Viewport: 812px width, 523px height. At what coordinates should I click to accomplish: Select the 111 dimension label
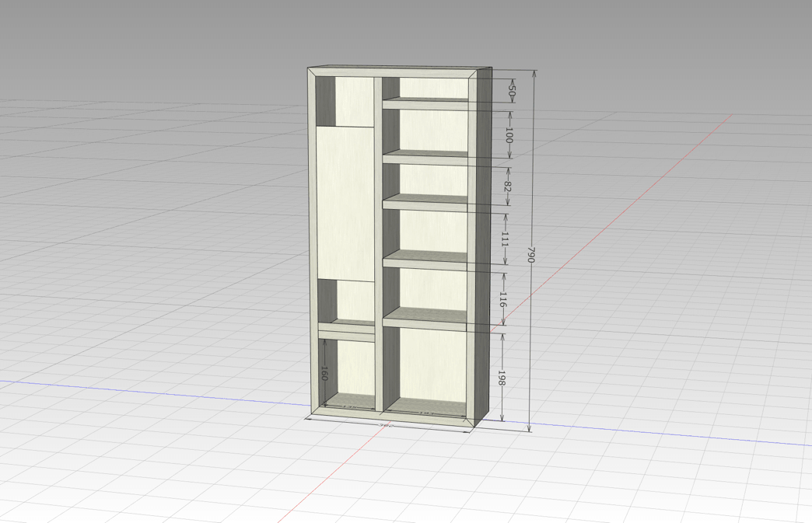click(x=505, y=239)
